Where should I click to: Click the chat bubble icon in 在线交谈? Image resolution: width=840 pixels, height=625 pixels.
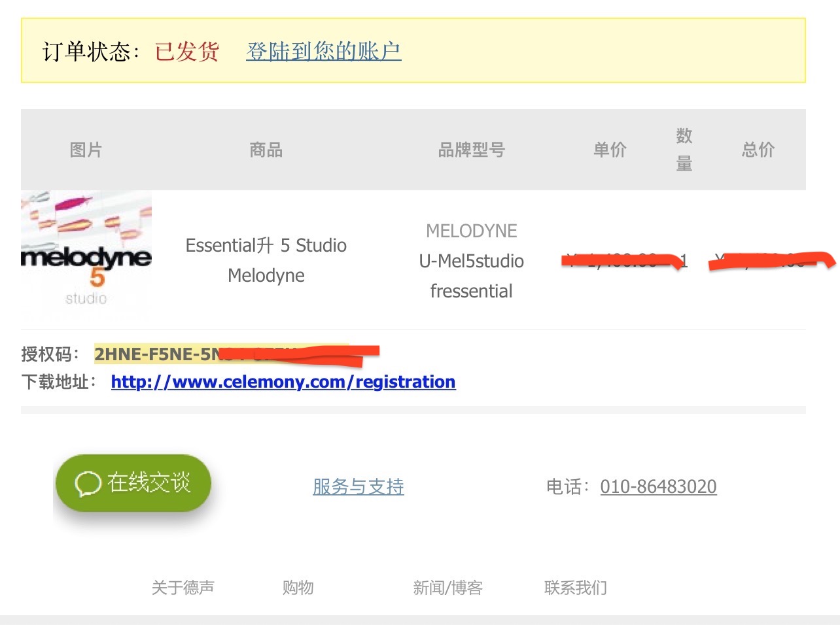(88, 484)
